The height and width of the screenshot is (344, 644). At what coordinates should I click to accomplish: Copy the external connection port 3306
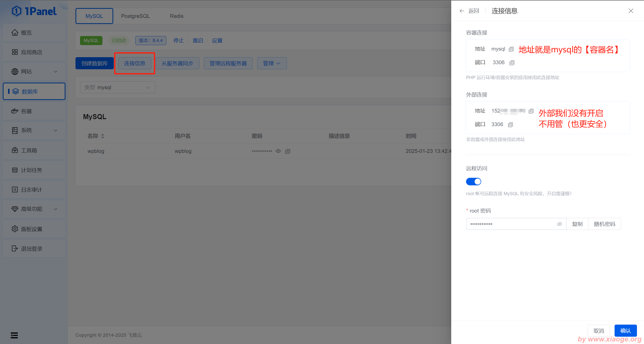(510, 125)
